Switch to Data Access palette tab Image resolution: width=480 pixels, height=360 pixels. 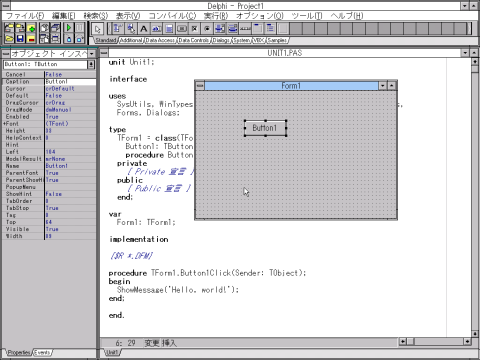[160, 40]
